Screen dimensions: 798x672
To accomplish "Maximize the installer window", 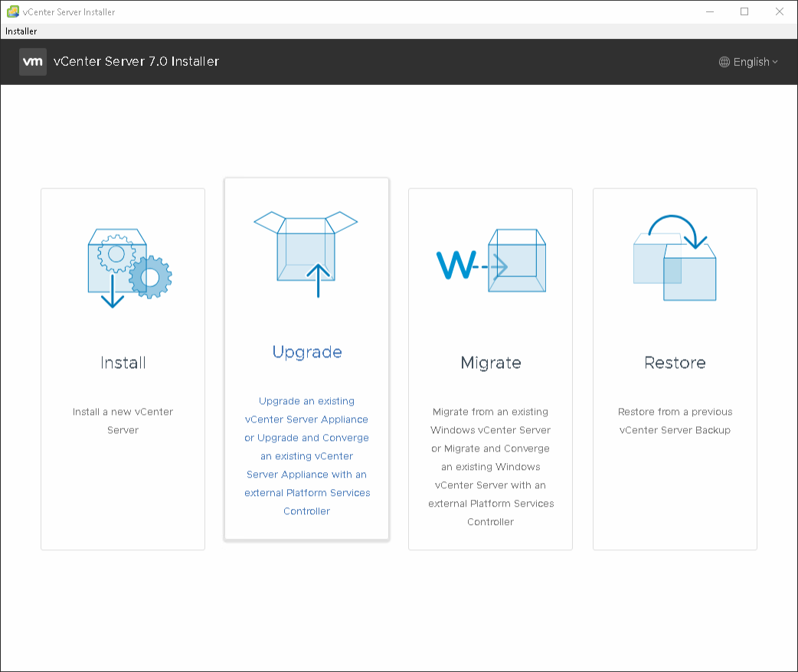I will coord(744,11).
